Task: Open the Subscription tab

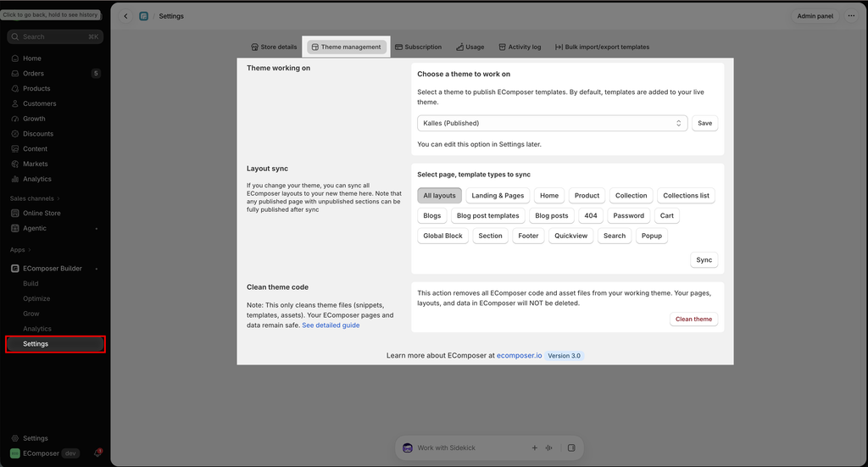Action: (x=418, y=47)
